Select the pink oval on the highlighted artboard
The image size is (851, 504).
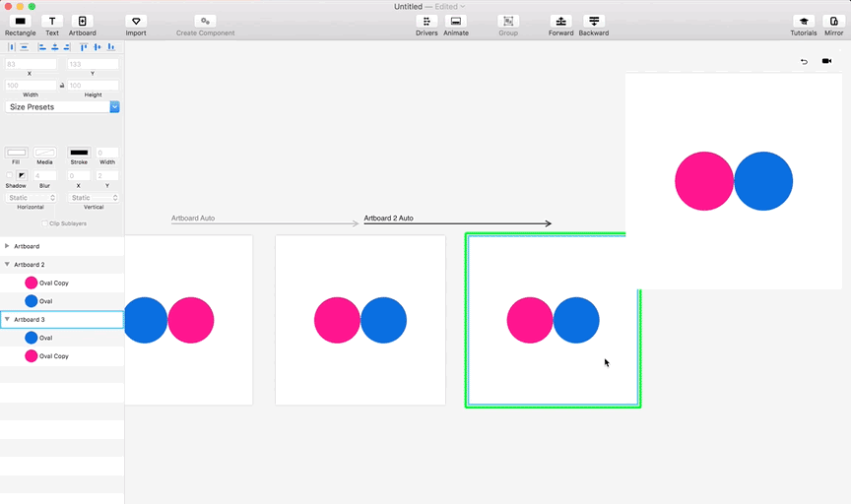tap(530, 320)
